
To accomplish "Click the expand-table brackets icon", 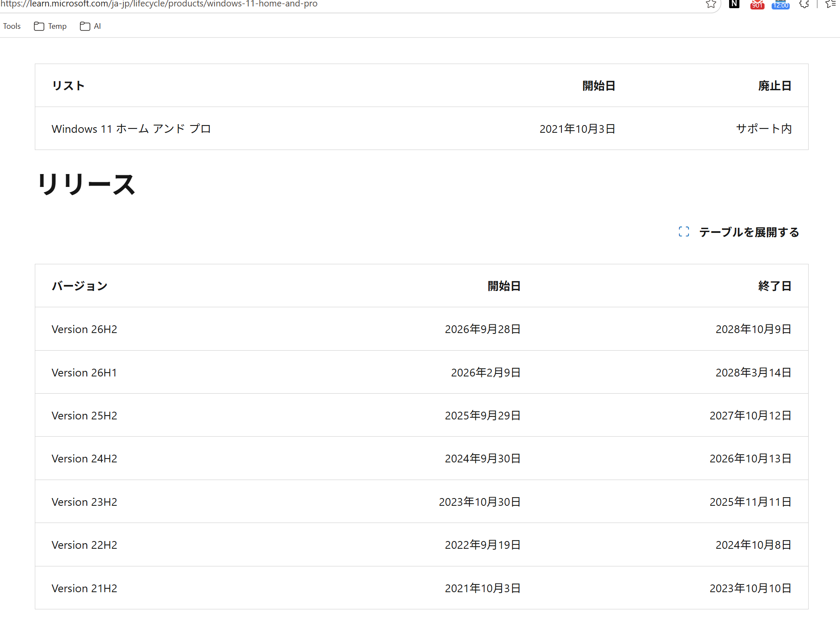I will pyautogui.click(x=684, y=232).
